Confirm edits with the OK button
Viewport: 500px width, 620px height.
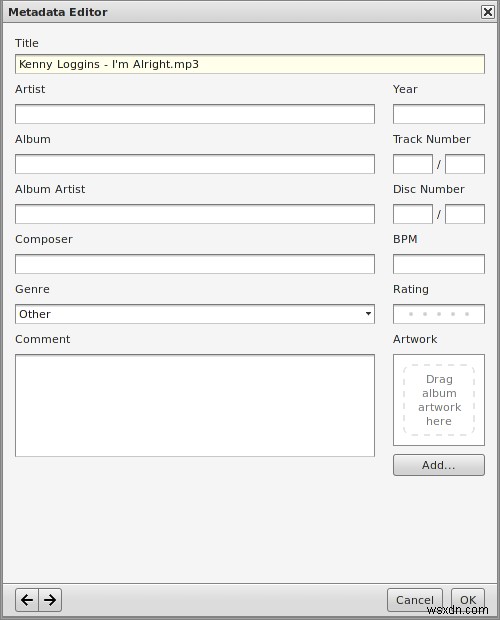click(468, 600)
